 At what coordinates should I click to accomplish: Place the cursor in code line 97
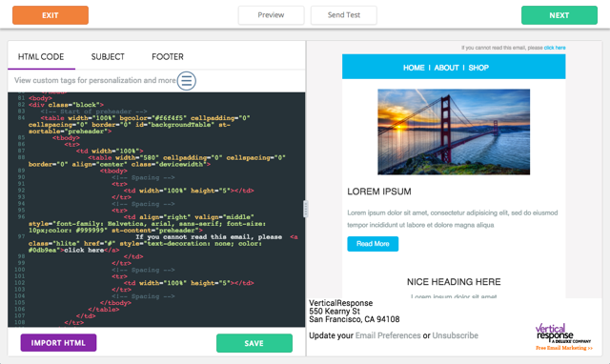pos(163,243)
